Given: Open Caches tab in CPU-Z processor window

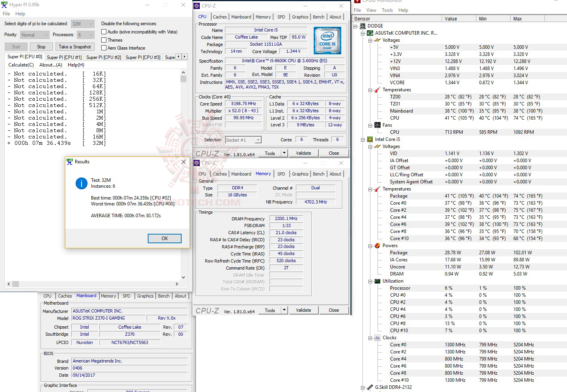Looking at the screenshot, I should click(x=220, y=17).
